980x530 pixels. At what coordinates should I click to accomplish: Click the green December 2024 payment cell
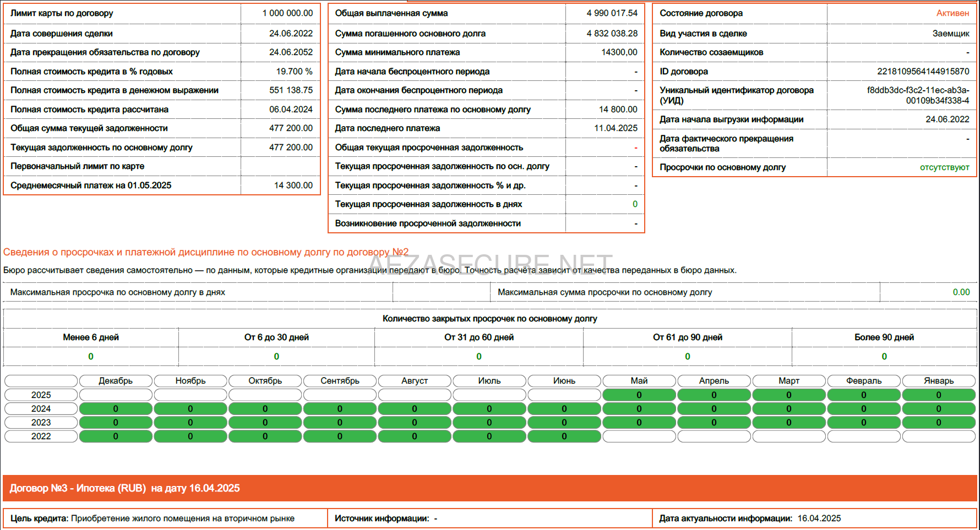tap(116, 408)
